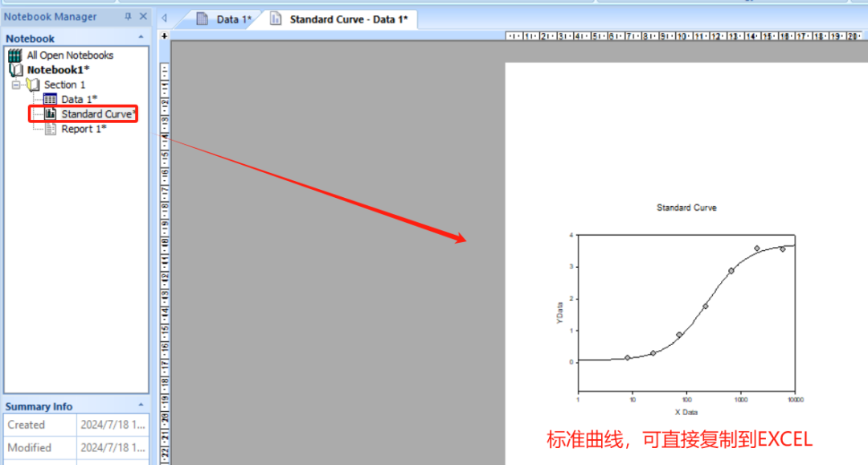Screen dimensions: 868x465
Task: Activate the Standard Curve - Data 1* tab
Action: tap(340, 19)
